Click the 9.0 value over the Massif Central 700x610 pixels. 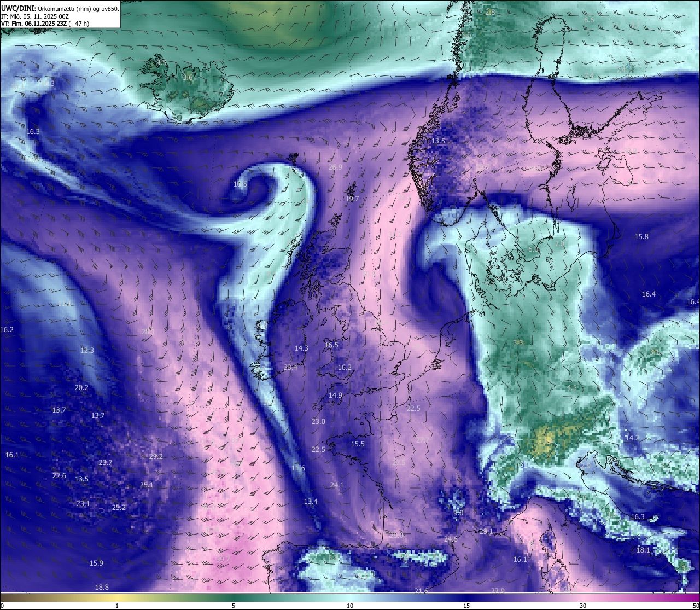coord(459,513)
